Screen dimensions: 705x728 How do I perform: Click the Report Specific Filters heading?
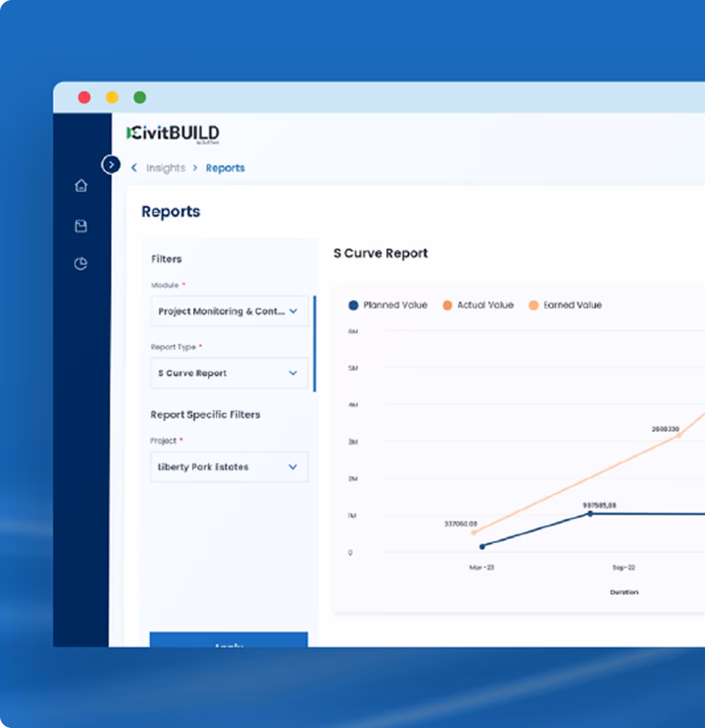point(205,415)
